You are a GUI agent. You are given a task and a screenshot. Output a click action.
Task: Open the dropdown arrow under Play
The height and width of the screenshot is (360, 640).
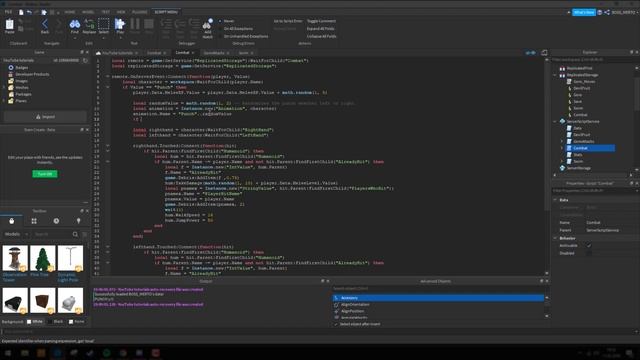[120, 38]
